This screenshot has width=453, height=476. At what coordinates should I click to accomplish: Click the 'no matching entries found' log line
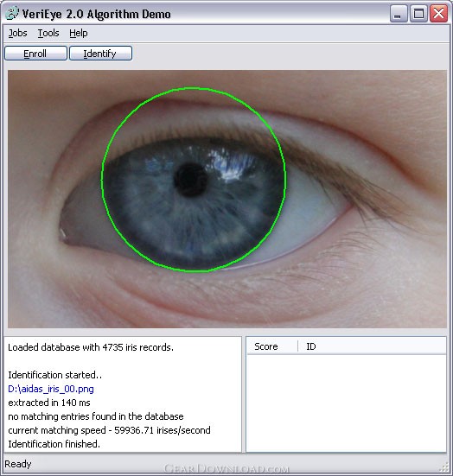coord(96,416)
